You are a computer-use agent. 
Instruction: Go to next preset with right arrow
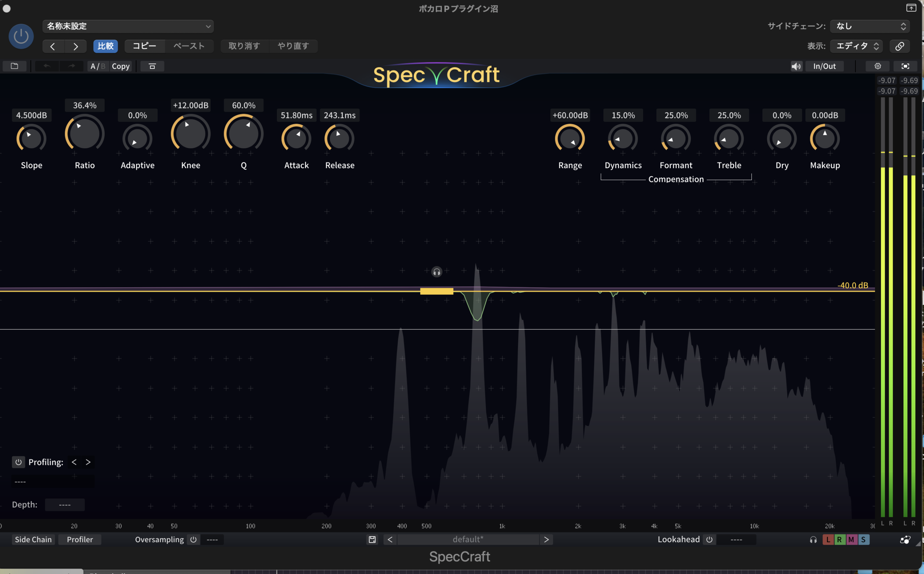click(x=75, y=46)
